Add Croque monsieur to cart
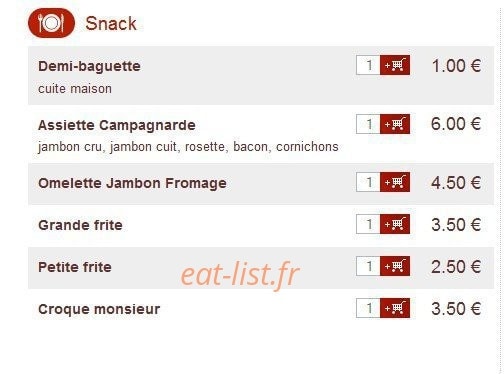504x374 pixels. click(395, 308)
